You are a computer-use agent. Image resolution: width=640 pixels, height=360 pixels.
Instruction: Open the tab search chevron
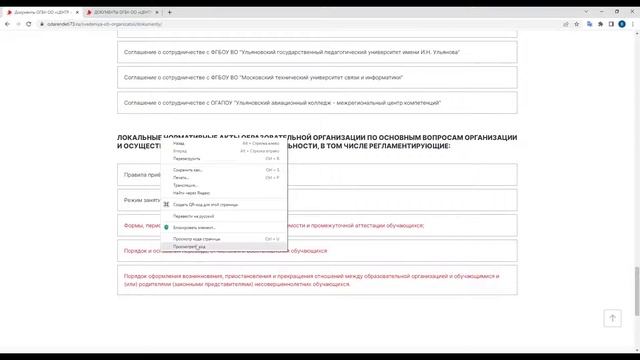(586, 12)
